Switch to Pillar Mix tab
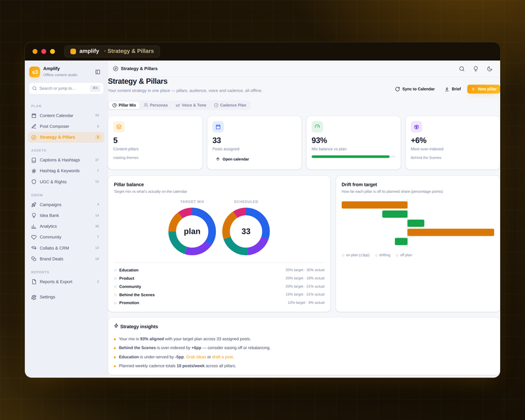Screen dimensions: 525x420 124,105
